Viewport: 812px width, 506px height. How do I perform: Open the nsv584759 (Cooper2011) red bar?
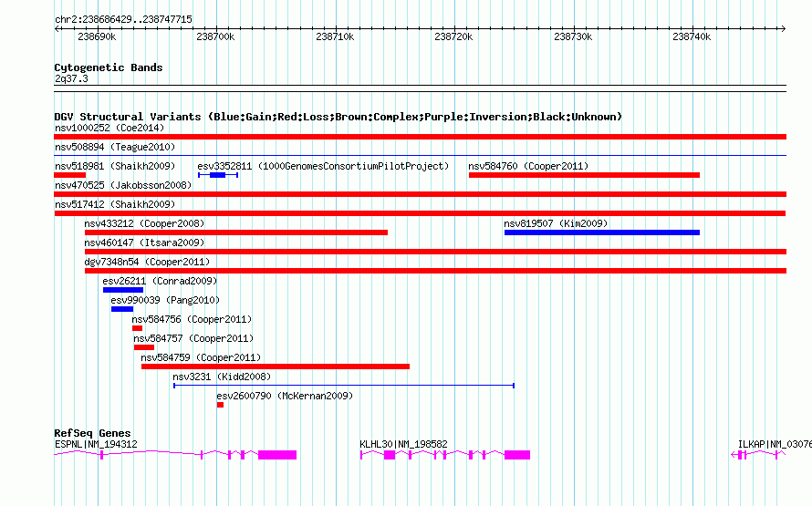click(x=276, y=367)
